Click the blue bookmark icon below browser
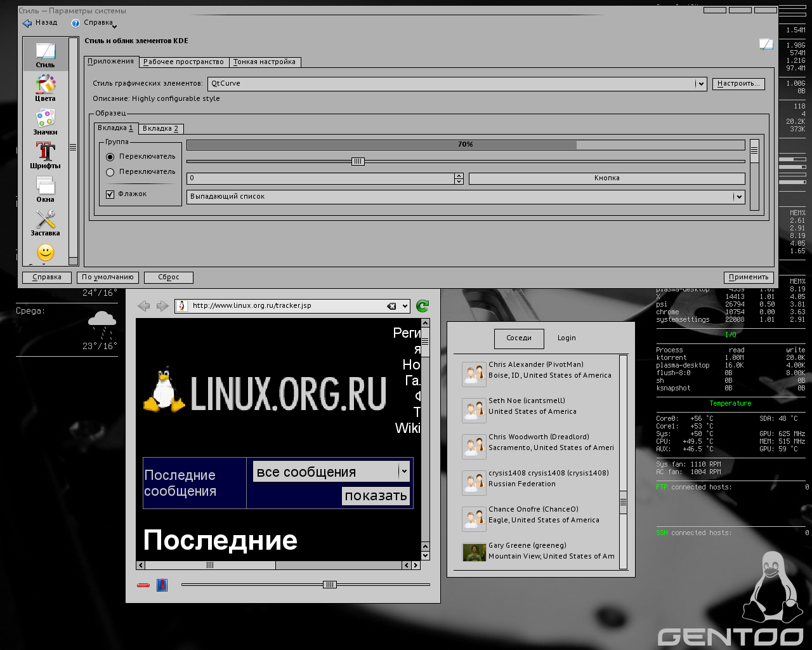 pos(162,585)
